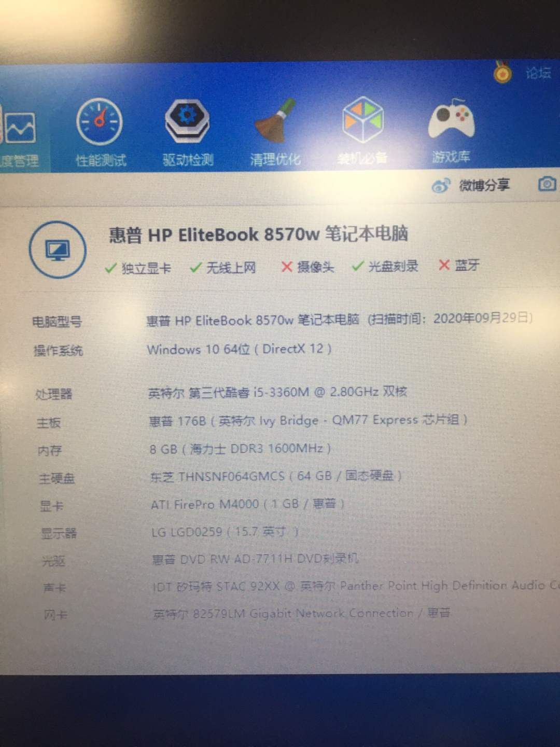Open the 驱动检测 gear icon

point(187,121)
